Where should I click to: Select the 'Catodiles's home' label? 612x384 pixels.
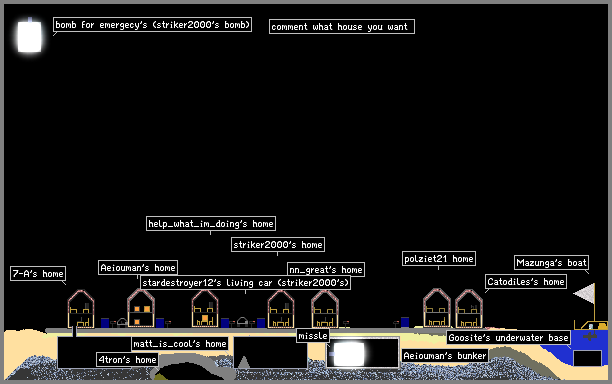coord(526,281)
